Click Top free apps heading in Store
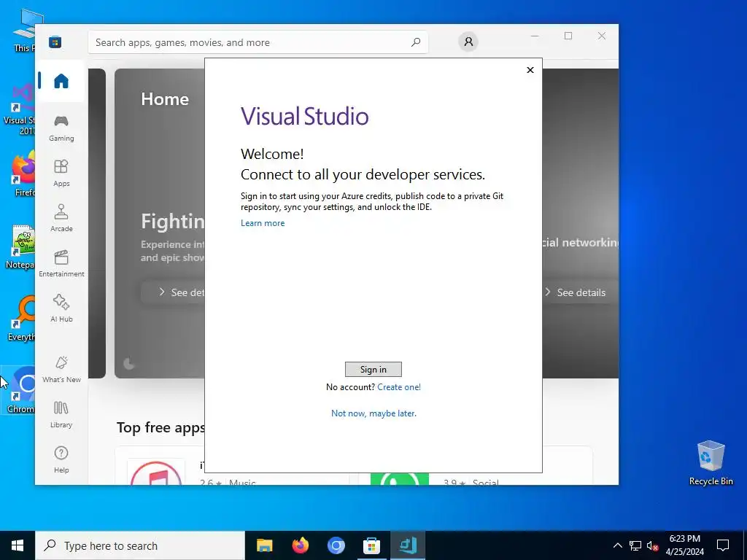The image size is (747, 560). 160,427
